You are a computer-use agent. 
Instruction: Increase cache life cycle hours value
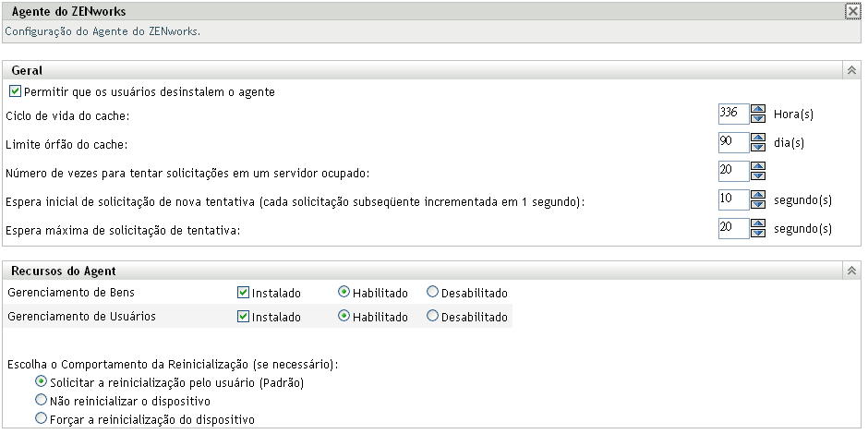pyautogui.click(x=758, y=110)
